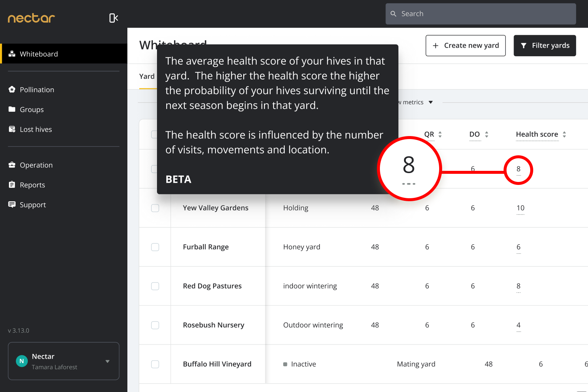Screen dimensions: 588x392
Task: Open Operation via the briefcase icon
Action: [12, 165]
